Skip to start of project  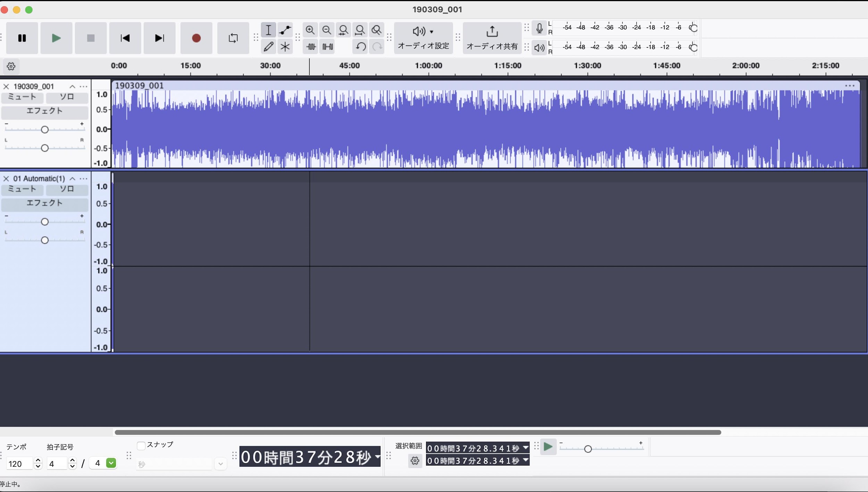pyautogui.click(x=125, y=38)
